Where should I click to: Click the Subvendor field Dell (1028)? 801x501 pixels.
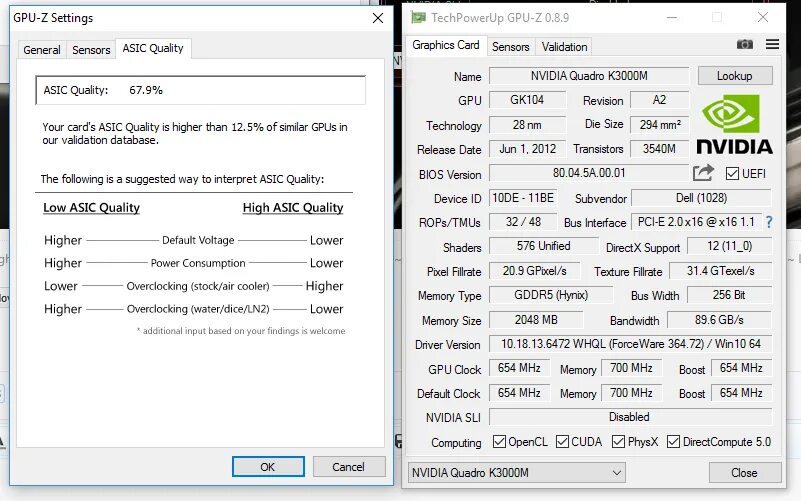(x=701, y=198)
